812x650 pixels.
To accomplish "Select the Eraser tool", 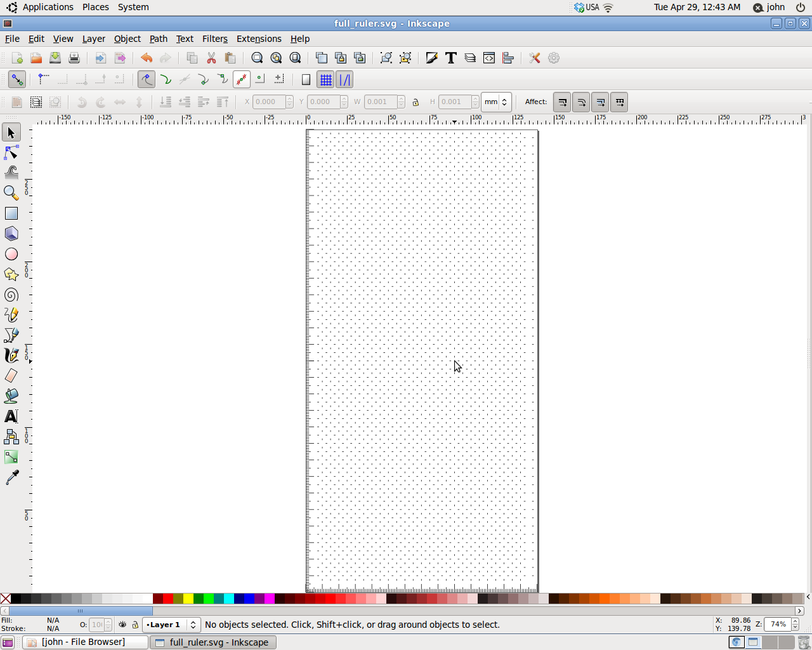I will (x=11, y=376).
